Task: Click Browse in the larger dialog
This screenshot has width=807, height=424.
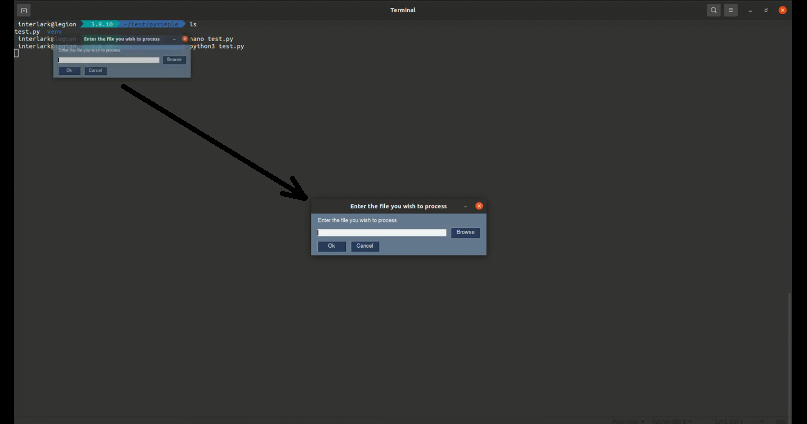Action: pos(465,233)
